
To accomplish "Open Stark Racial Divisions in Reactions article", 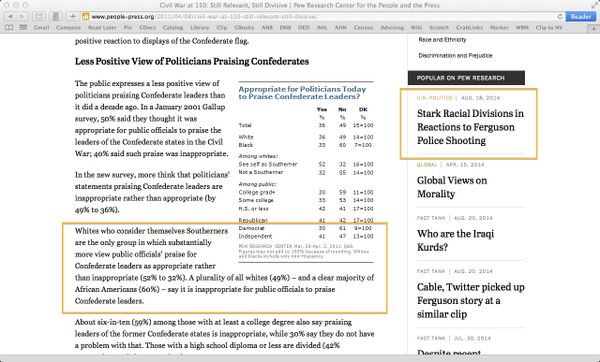I will pyautogui.click(x=470, y=127).
